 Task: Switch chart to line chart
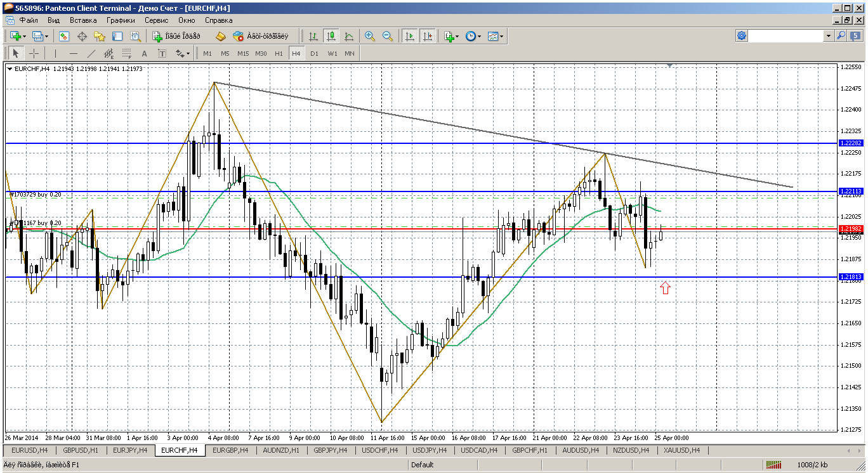349,36
